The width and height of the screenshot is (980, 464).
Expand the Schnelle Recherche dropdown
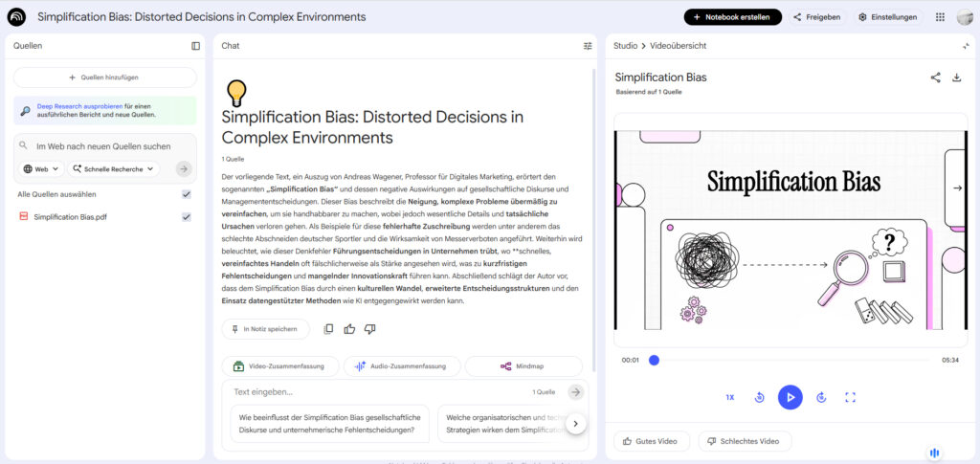pos(114,169)
